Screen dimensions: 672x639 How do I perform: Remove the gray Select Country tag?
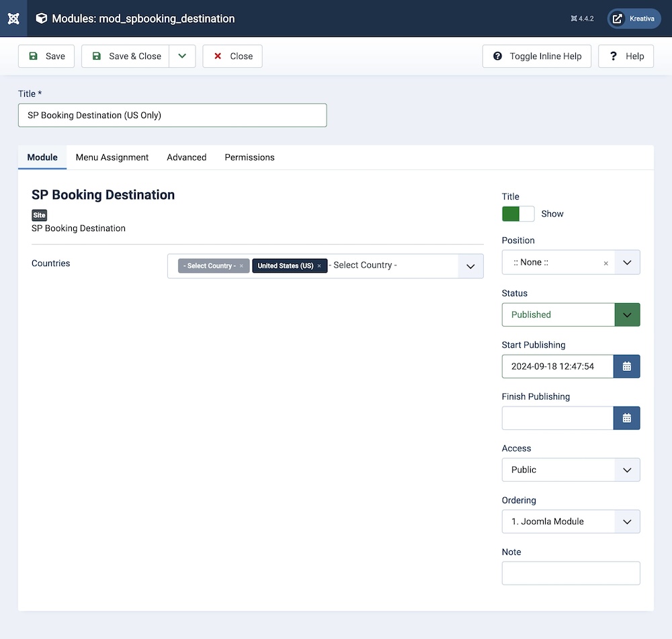[241, 266]
